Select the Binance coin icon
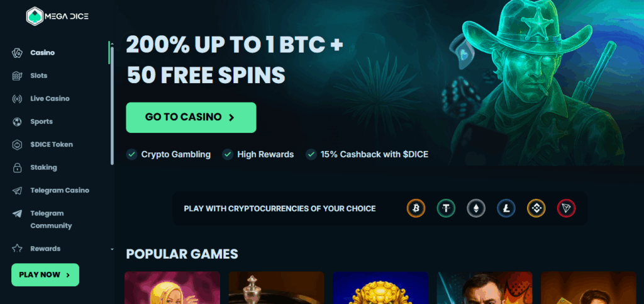 coord(536,208)
